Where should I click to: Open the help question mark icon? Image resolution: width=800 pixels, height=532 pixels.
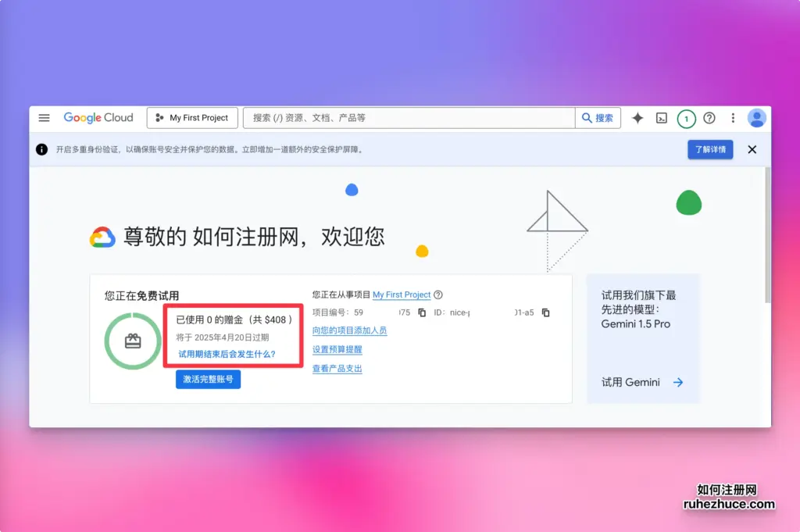pyautogui.click(x=709, y=118)
